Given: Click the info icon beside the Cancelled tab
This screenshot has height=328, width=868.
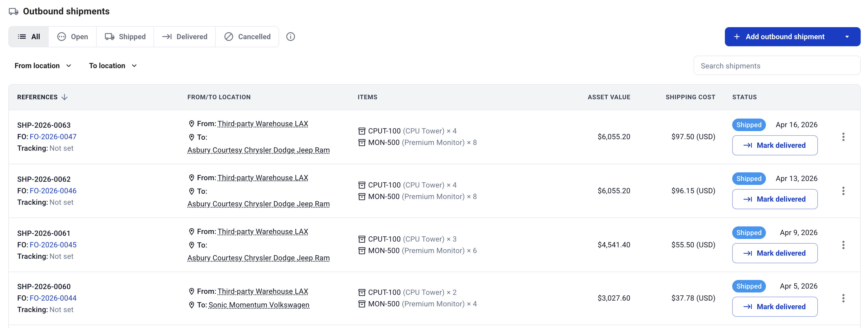Looking at the screenshot, I should tap(290, 36).
